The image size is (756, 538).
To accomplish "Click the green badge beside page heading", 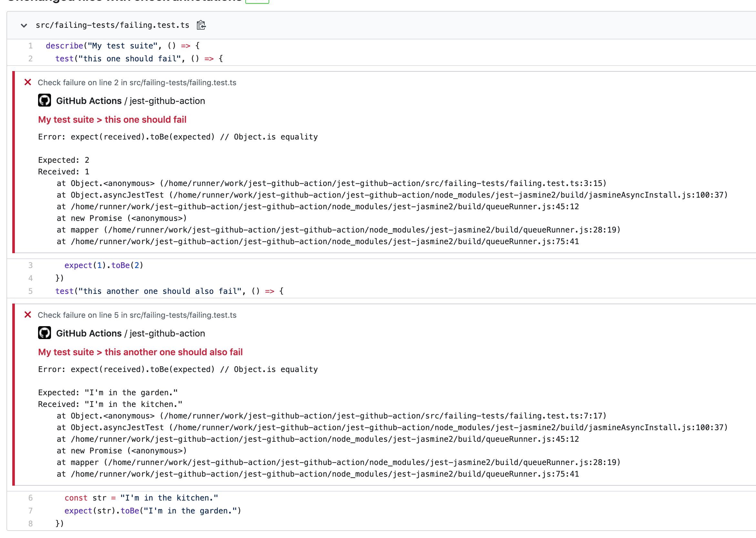I will [257, 1].
